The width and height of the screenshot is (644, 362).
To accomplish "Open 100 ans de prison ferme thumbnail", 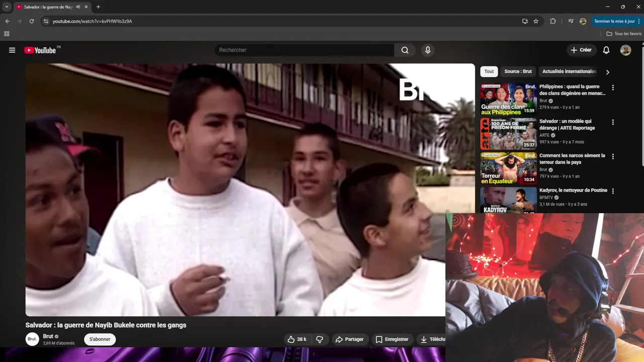I will click(x=508, y=134).
